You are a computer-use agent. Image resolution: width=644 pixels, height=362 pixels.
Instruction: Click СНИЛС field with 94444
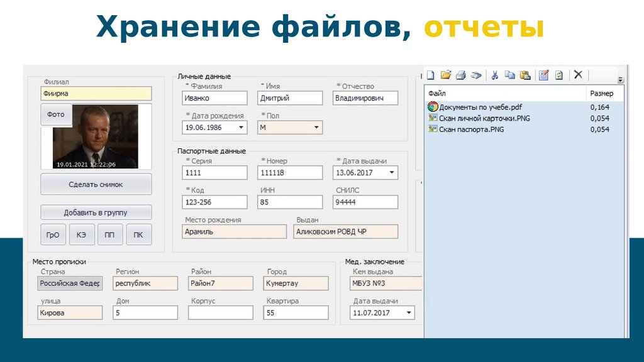click(365, 202)
